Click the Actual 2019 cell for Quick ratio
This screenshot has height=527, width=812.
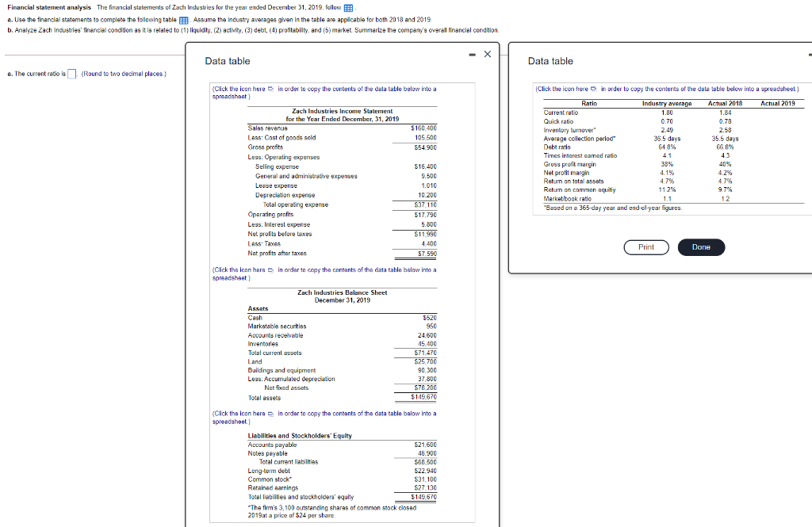(x=777, y=121)
